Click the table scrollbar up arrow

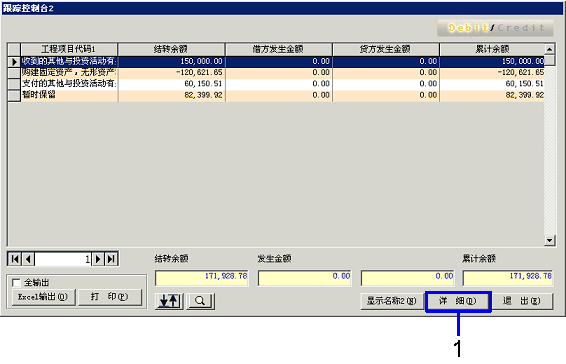[549, 49]
